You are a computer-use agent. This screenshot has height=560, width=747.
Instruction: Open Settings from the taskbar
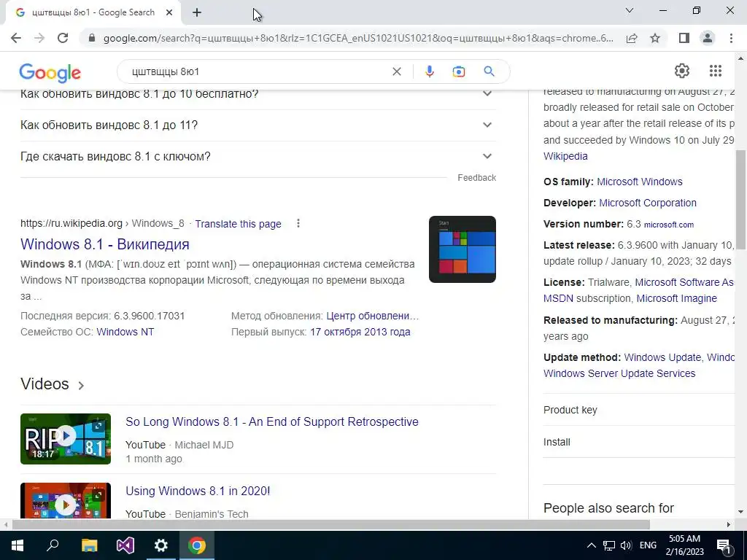[x=161, y=545]
